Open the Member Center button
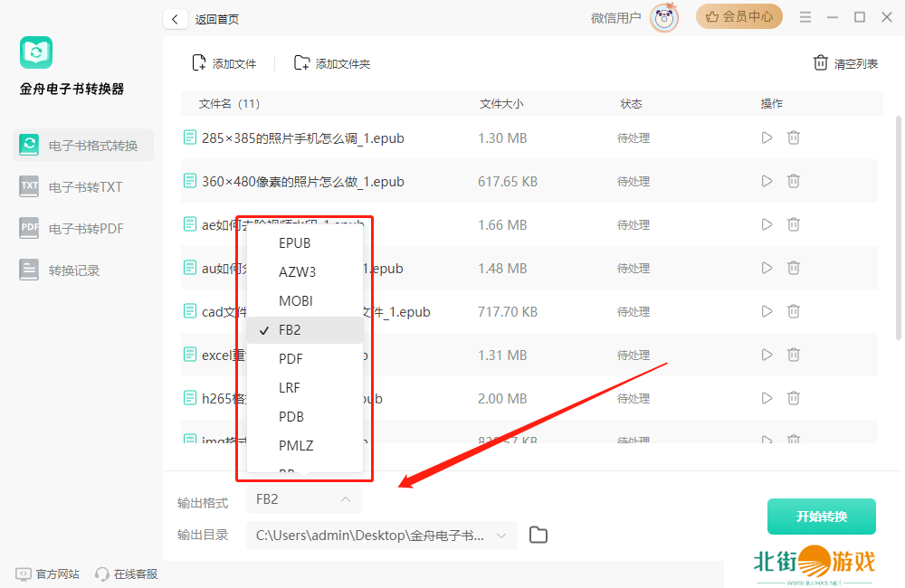 (x=739, y=16)
